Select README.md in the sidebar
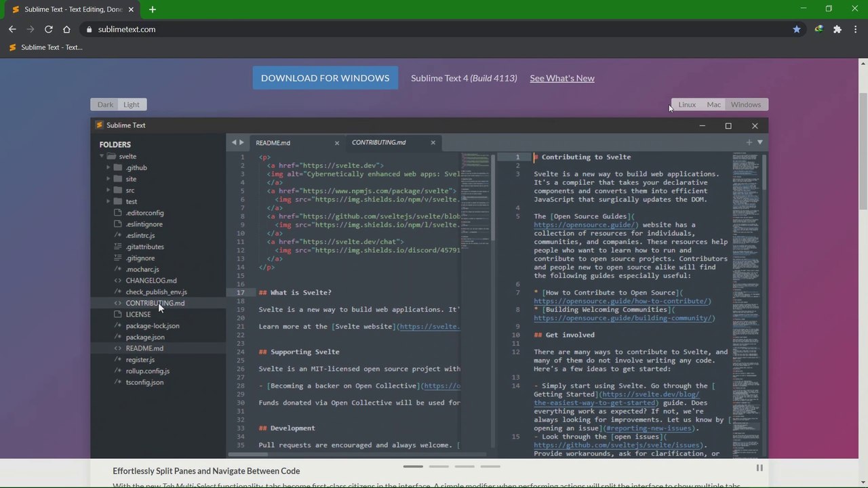This screenshot has height=488, width=868. [x=144, y=348]
